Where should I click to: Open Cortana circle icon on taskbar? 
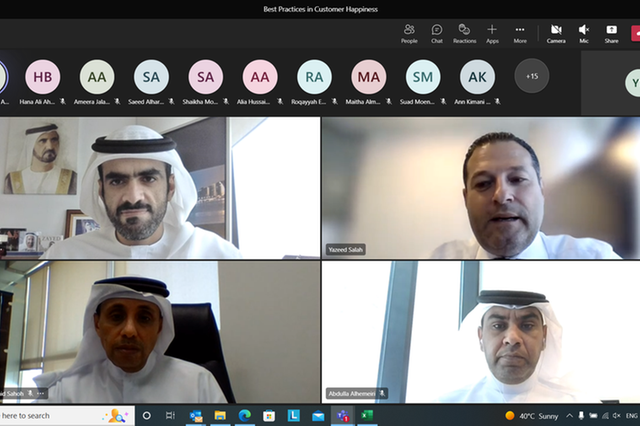click(147, 416)
